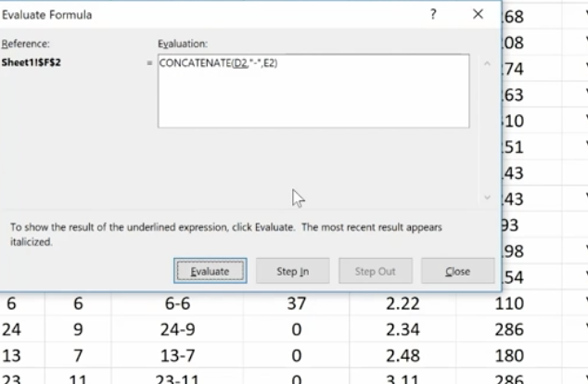
Task: Click the Evaluate button
Action: (211, 271)
